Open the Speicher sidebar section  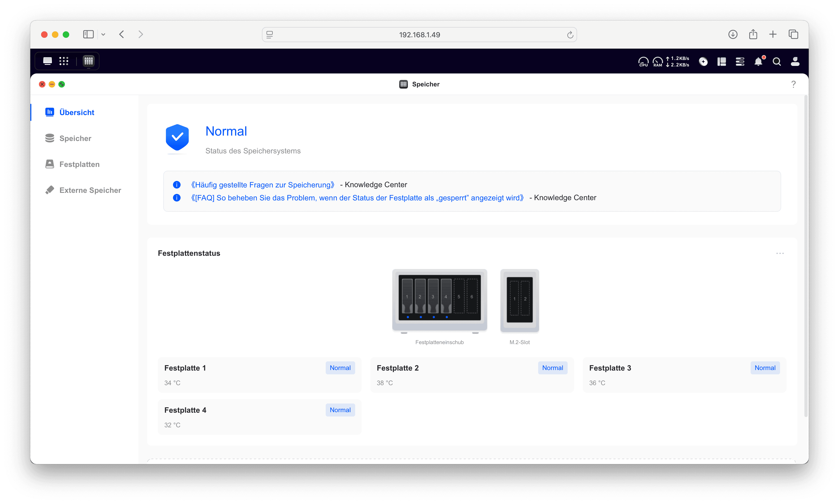click(75, 138)
